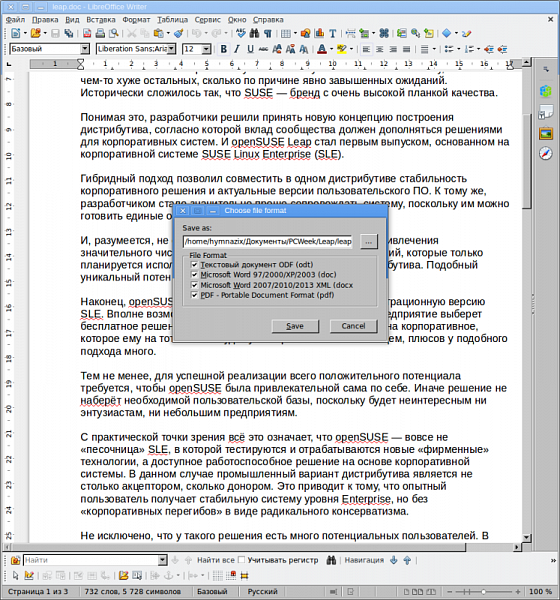Click the Insert Page Break icon
The image size is (560, 600).
point(351,34)
